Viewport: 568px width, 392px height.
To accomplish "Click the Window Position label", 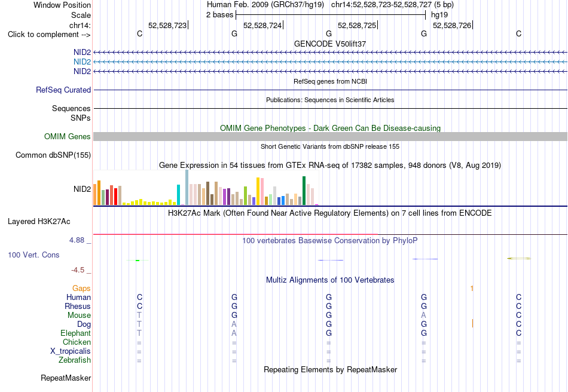I will point(62,5).
